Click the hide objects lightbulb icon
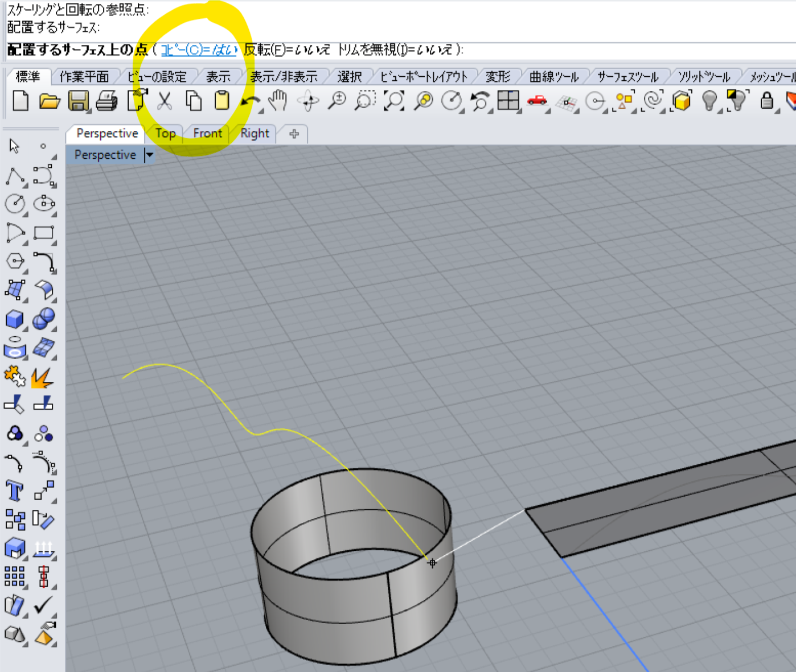 tap(709, 101)
